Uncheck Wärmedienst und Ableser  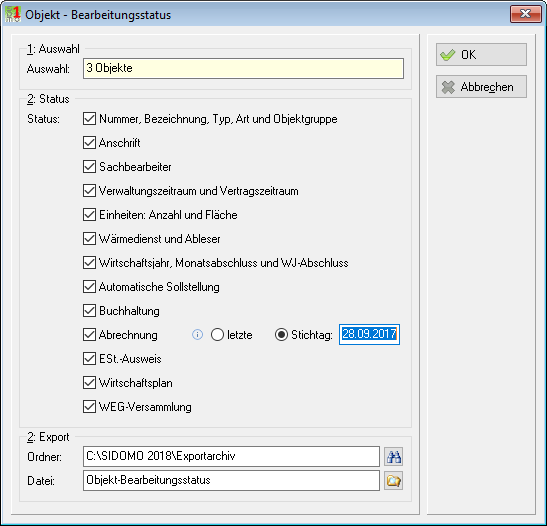pos(89,239)
